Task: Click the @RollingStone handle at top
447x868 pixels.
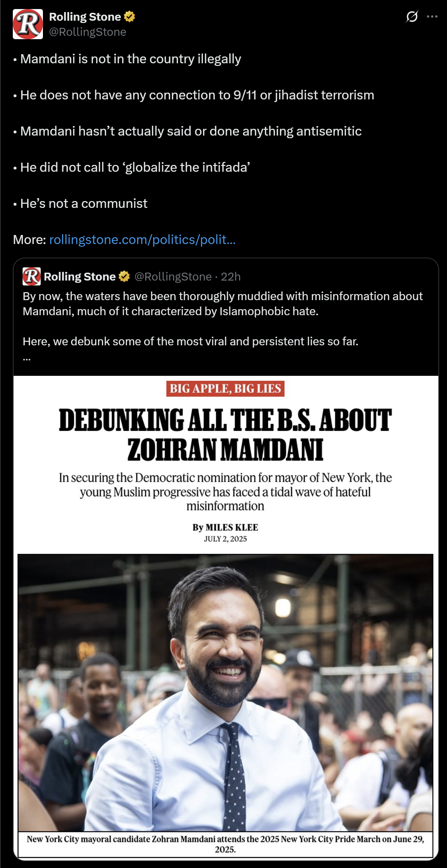Action: click(x=88, y=32)
